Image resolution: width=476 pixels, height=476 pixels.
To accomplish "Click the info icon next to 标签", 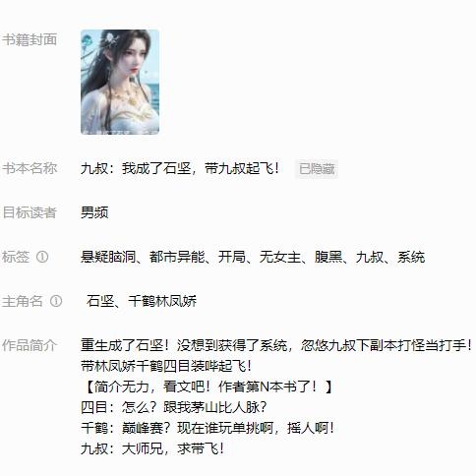I will pyautogui.click(x=42, y=257).
